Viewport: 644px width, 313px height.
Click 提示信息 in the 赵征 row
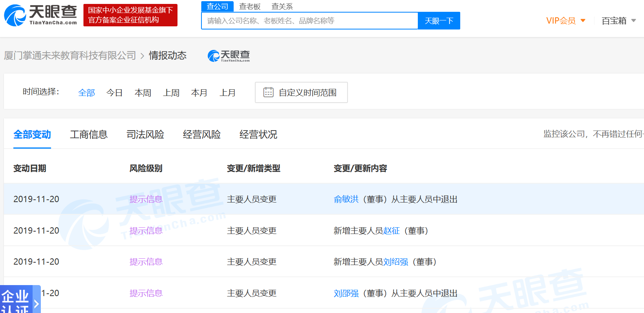tap(146, 231)
